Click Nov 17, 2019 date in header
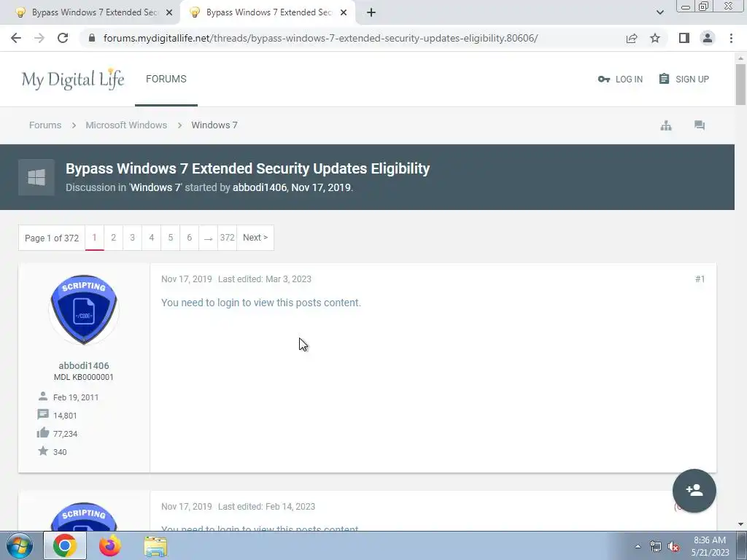Viewport: 747px width, 560px height. tap(321, 187)
